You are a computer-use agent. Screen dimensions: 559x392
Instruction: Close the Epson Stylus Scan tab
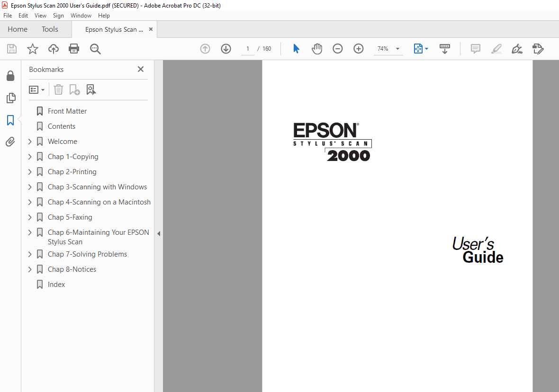[x=151, y=29]
